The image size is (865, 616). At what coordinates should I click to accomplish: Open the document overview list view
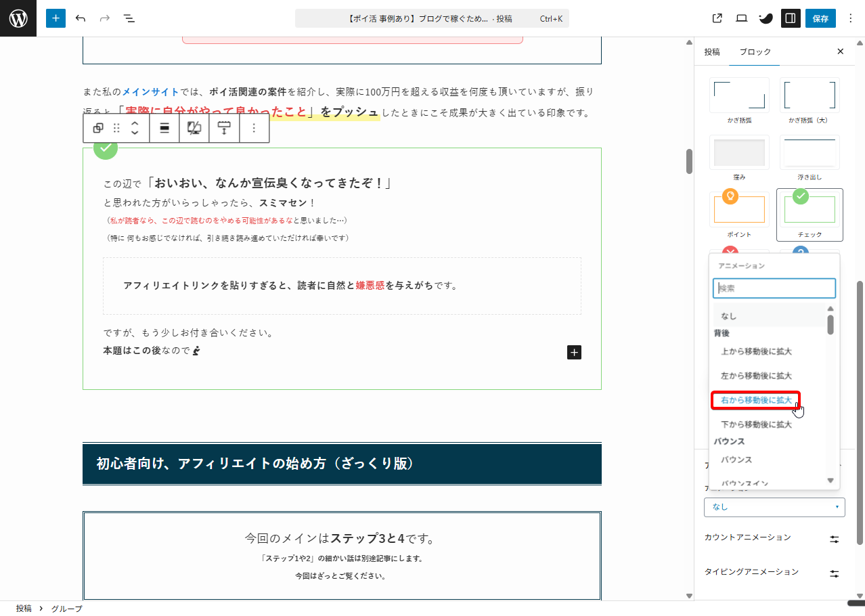(x=129, y=18)
